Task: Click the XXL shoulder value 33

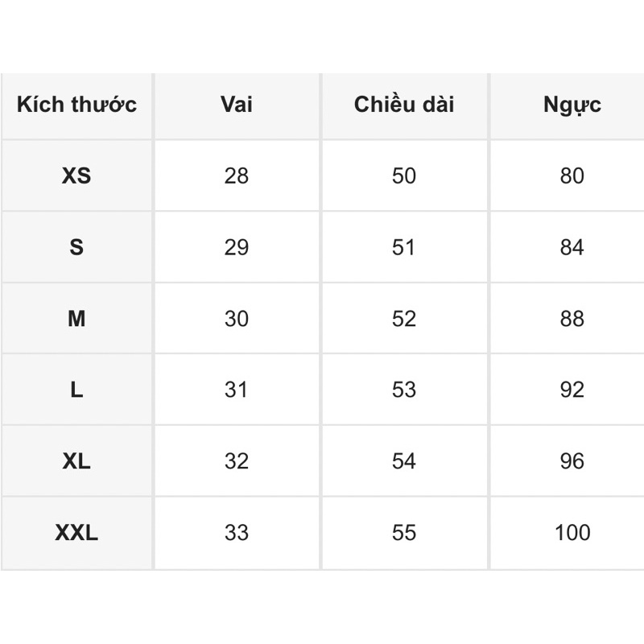Action: 237,533
